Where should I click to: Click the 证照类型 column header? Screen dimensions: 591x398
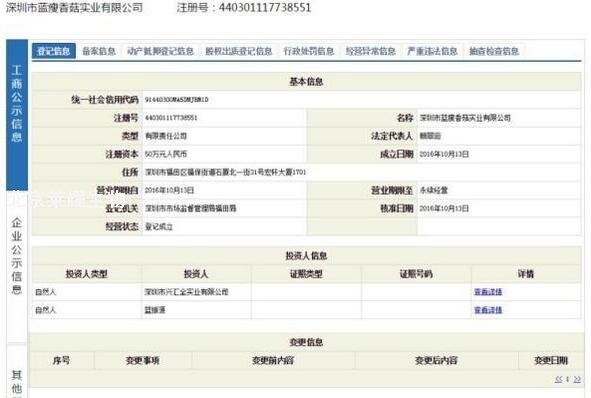click(306, 274)
